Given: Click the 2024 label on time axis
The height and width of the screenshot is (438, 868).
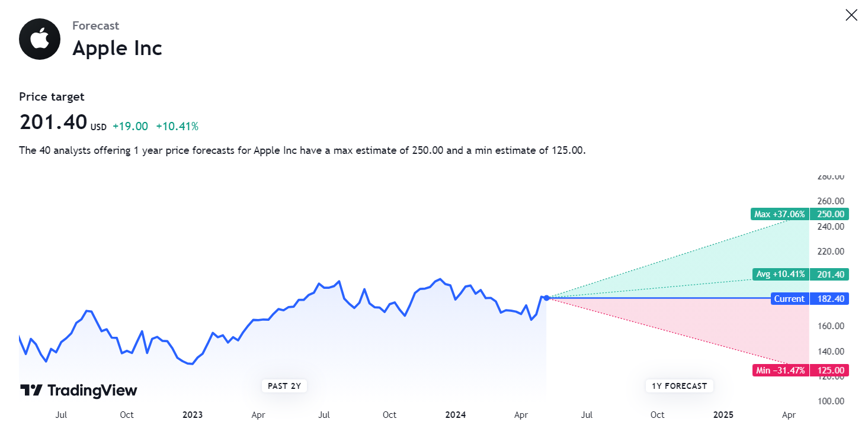Looking at the screenshot, I should pyautogui.click(x=456, y=415).
